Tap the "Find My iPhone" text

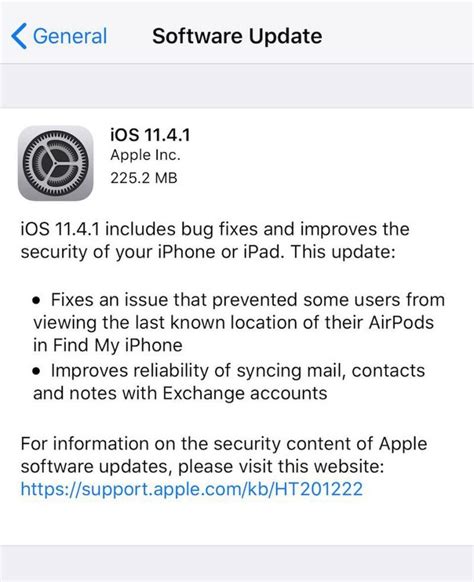[118, 346]
